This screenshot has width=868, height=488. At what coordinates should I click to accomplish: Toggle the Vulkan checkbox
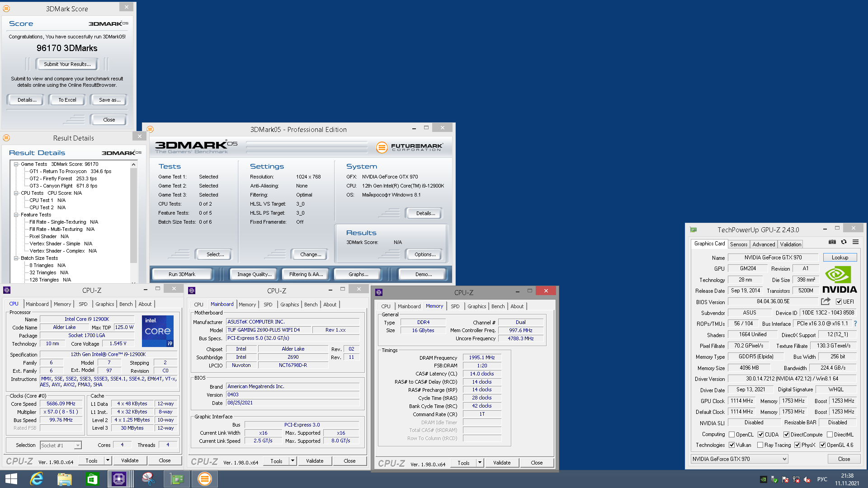click(x=731, y=445)
